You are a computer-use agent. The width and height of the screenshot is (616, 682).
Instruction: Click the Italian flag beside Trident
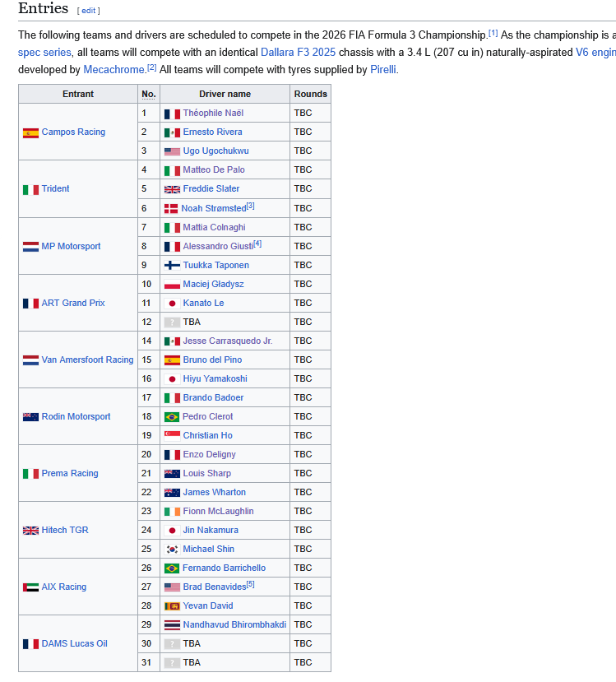(x=31, y=190)
